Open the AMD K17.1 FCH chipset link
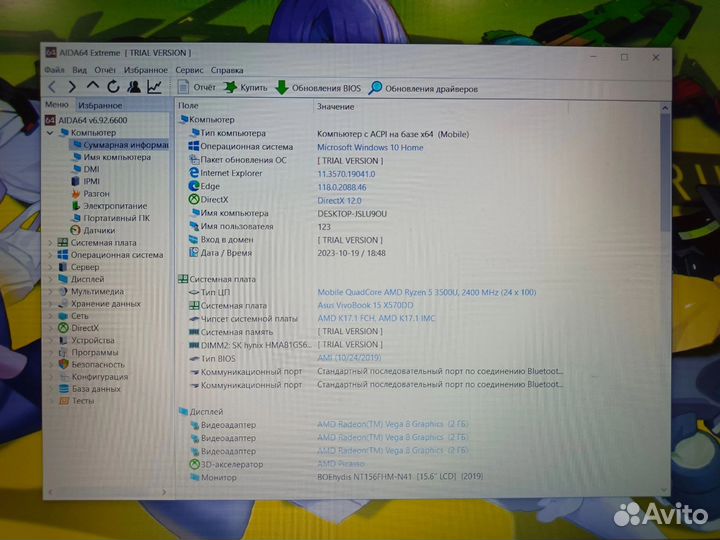The height and width of the screenshot is (540, 720). (376, 319)
